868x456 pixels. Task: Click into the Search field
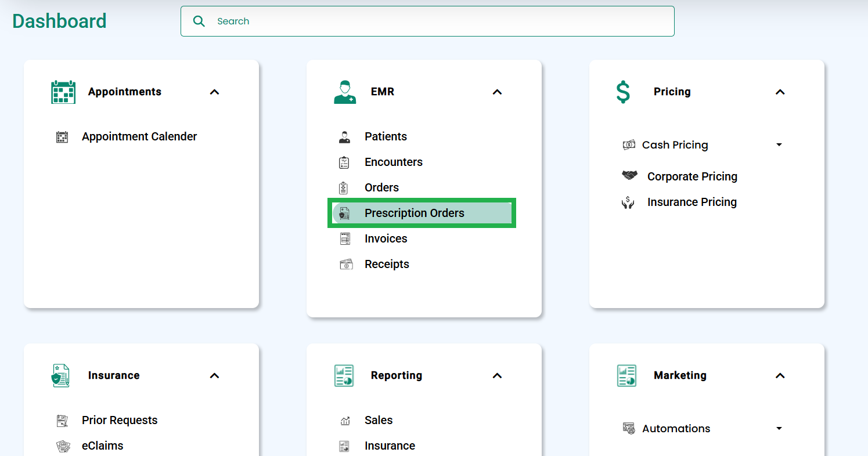[427, 21]
